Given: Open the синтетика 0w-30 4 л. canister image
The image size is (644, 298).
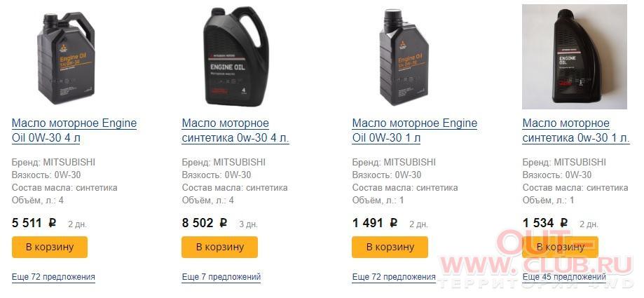Looking at the screenshot, I should 235,57.
